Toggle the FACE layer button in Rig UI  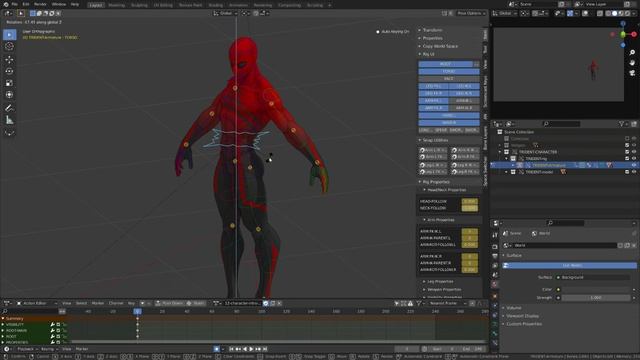(449, 78)
